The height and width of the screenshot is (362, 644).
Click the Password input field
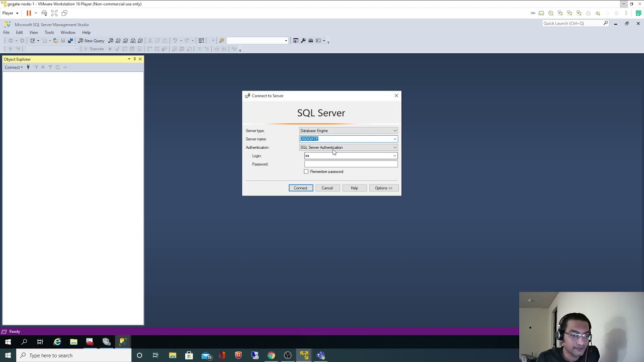351,164
